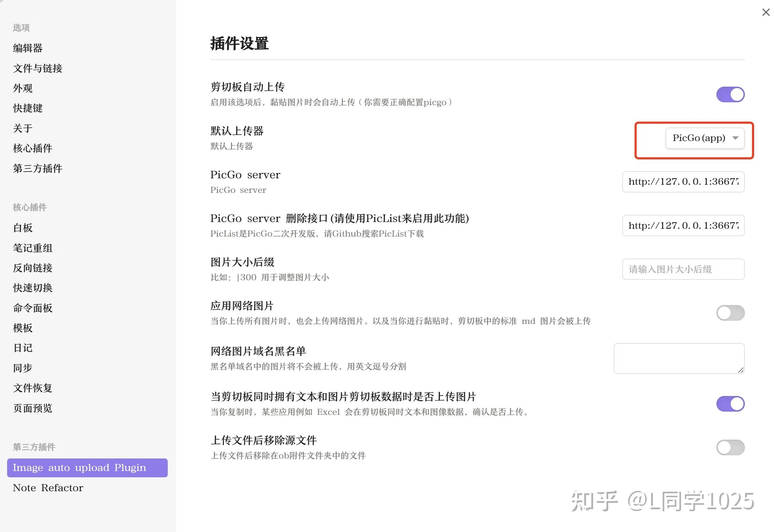Click the PicGo server delete interface URL field
This screenshot has height=532, width=774.
(683, 226)
